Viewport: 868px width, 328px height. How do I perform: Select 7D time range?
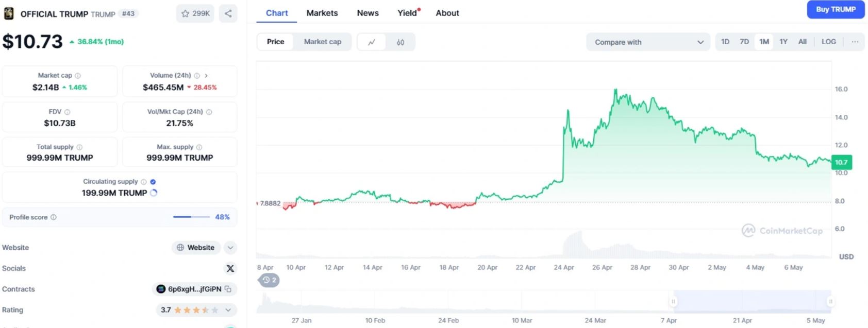744,42
